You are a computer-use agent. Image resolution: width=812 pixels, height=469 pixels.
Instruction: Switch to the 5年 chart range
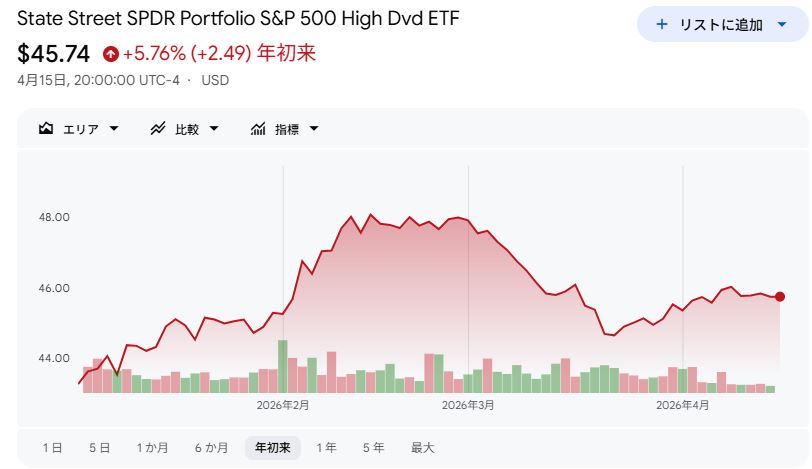tap(373, 448)
